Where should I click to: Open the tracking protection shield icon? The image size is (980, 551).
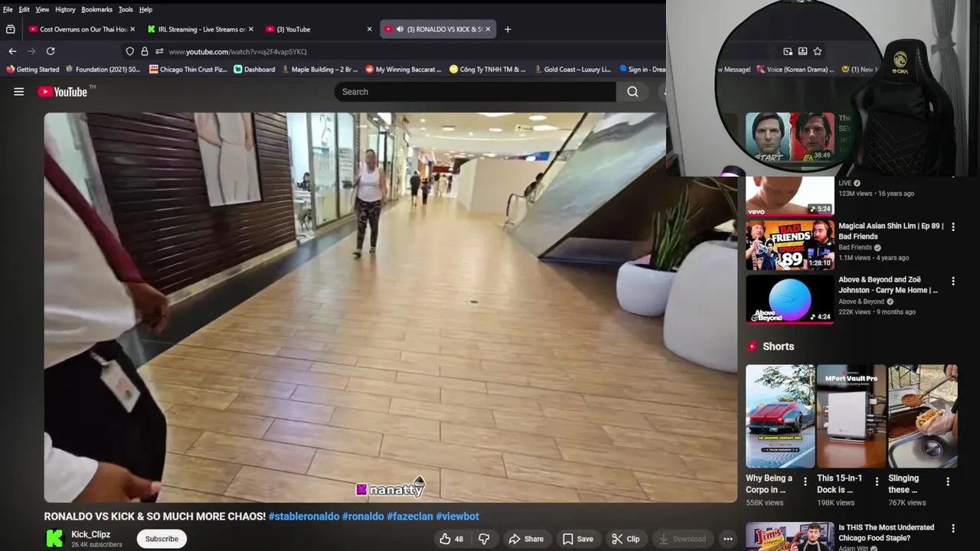coord(129,51)
